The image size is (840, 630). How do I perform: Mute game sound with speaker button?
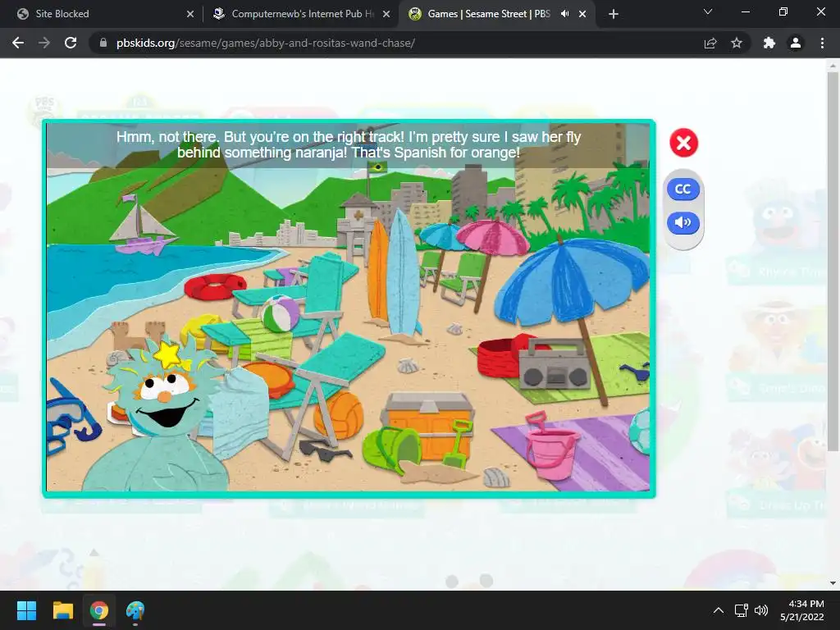(683, 222)
